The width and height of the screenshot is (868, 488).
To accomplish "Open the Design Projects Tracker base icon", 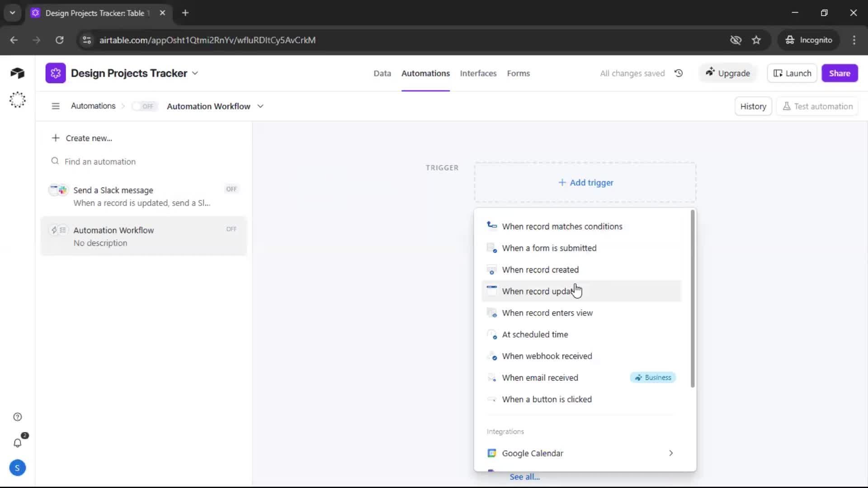I will coord(55,73).
